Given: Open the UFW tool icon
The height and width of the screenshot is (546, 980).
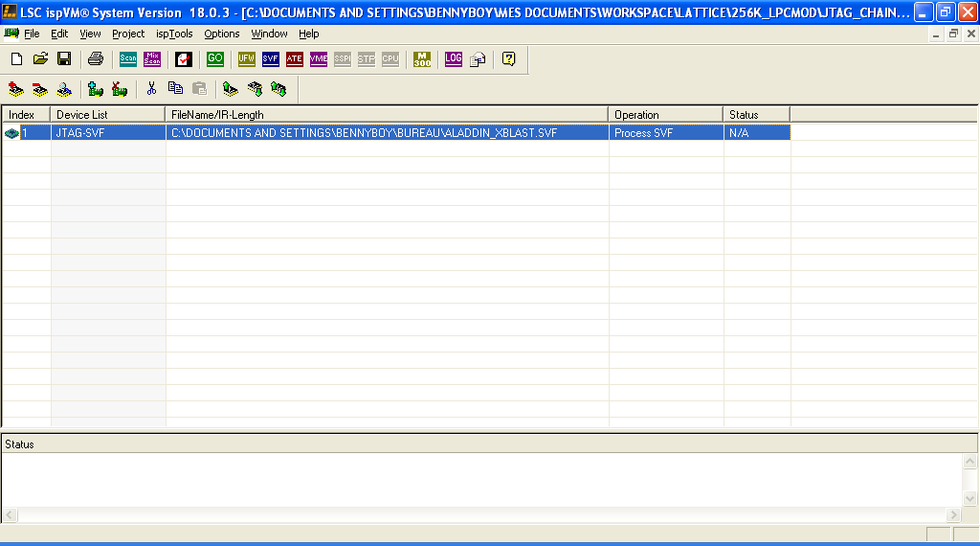Looking at the screenshot, I should (x=246, y=58).
